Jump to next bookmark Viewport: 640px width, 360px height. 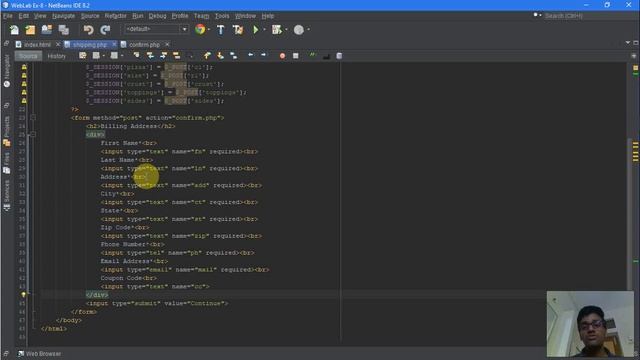[220, 56]
